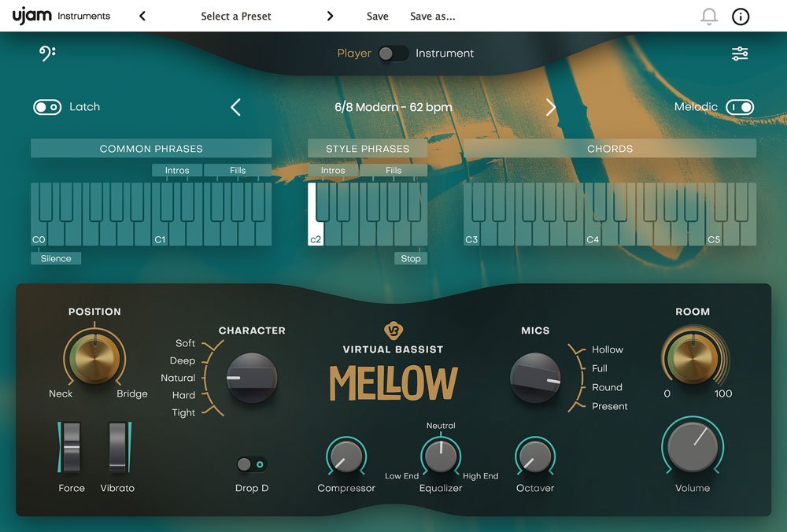Set Mics to Hollow
Screen dimensions: 787x532
[x=608, y=349]
